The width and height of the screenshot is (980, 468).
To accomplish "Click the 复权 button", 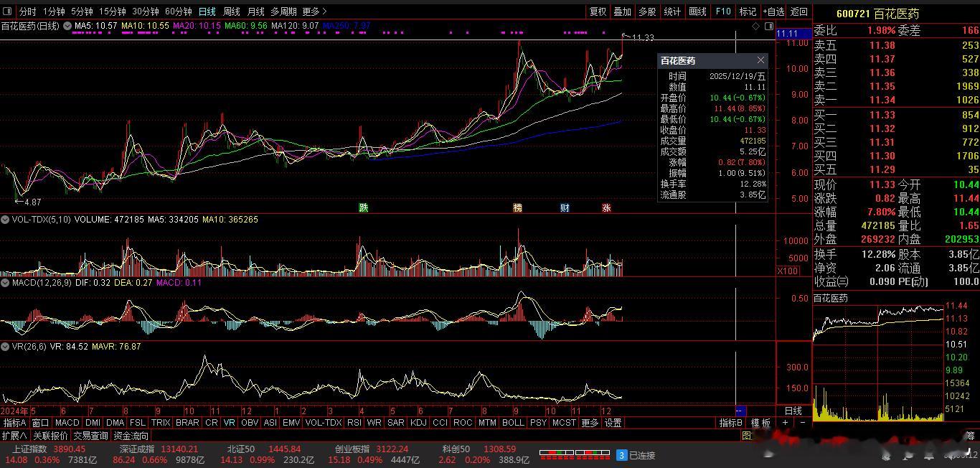I will click(x=598, y=11).
